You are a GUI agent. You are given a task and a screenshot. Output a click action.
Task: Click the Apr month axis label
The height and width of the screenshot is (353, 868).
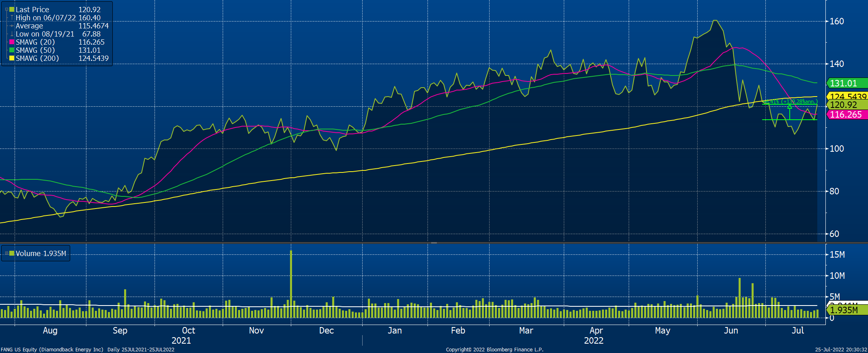pos(596,331)
